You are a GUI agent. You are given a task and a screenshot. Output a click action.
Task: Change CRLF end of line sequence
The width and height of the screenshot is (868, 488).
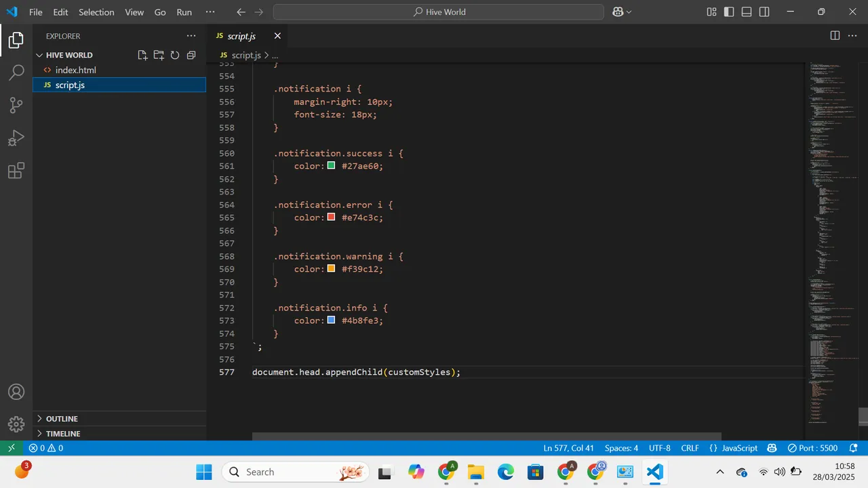click(x=690, y=448)
